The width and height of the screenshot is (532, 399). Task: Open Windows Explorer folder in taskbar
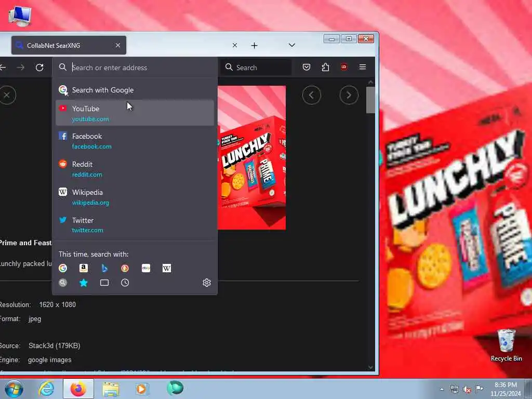tap(111, 389)
